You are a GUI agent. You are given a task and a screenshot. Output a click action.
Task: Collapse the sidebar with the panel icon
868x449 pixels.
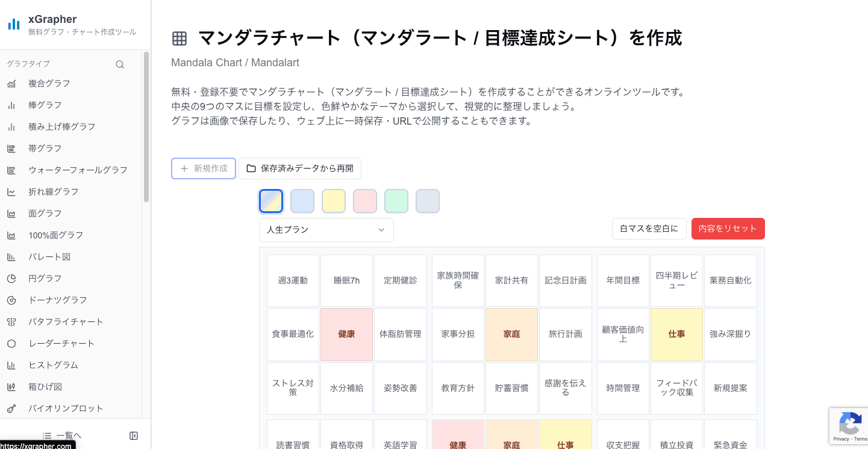(x=134, y=435)
